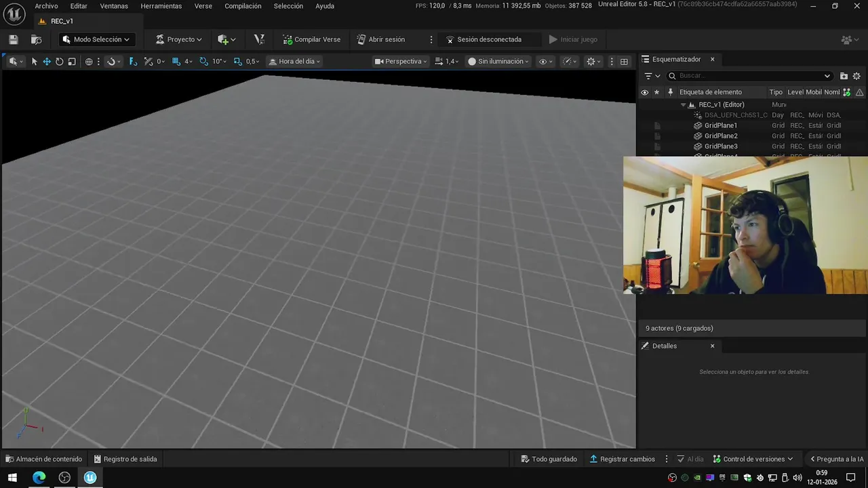
Task: Open viewport show flags eye dropdown
Action: pos(545,61)
